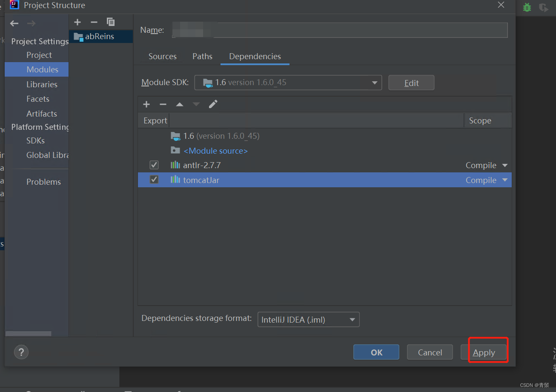The image size is (556, 392).
Task: Select Modules in the sidebar
Action: (x=37, y=69)
